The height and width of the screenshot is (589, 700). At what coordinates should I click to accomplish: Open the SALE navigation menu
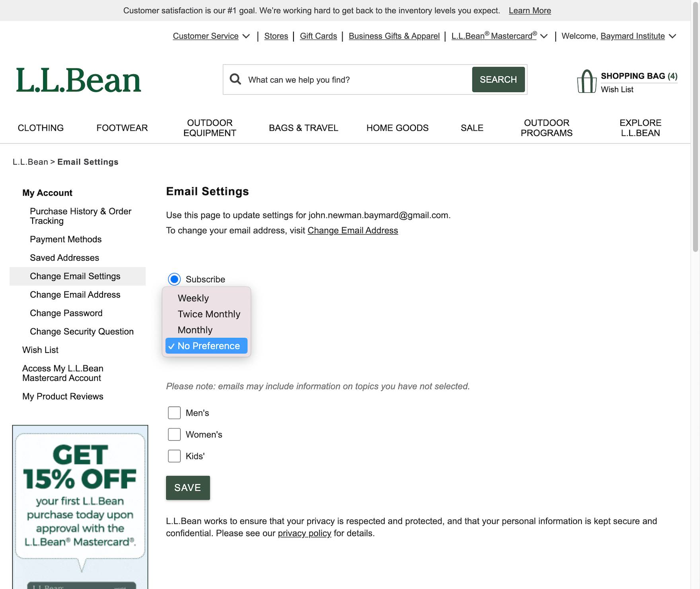(472, 128)
